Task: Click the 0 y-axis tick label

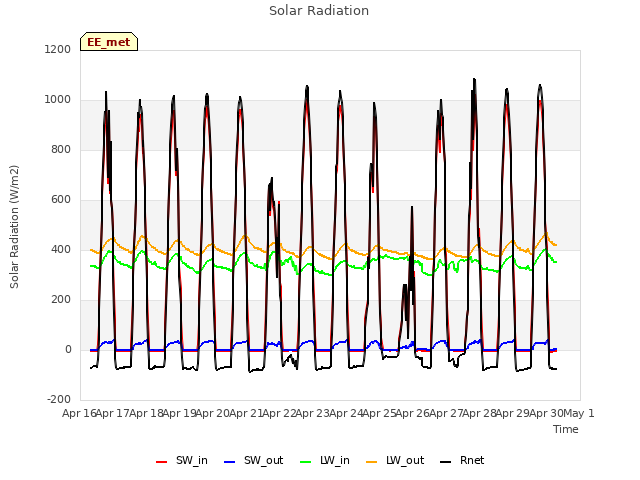Action: coord(68,350)
